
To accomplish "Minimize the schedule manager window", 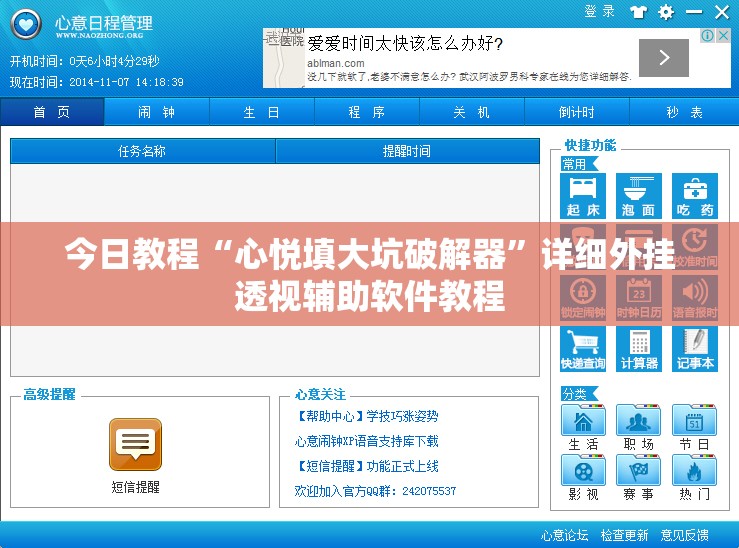I will pos(694,12).
